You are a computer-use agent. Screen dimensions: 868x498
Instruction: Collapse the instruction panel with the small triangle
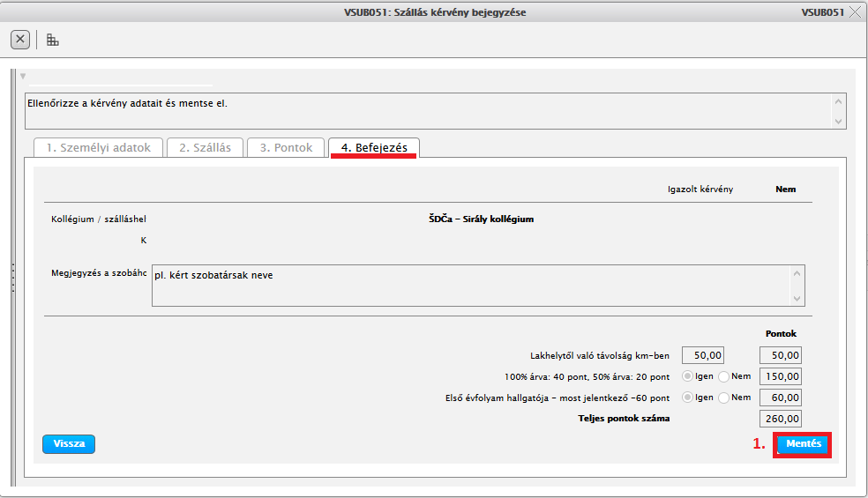point(23,76)
